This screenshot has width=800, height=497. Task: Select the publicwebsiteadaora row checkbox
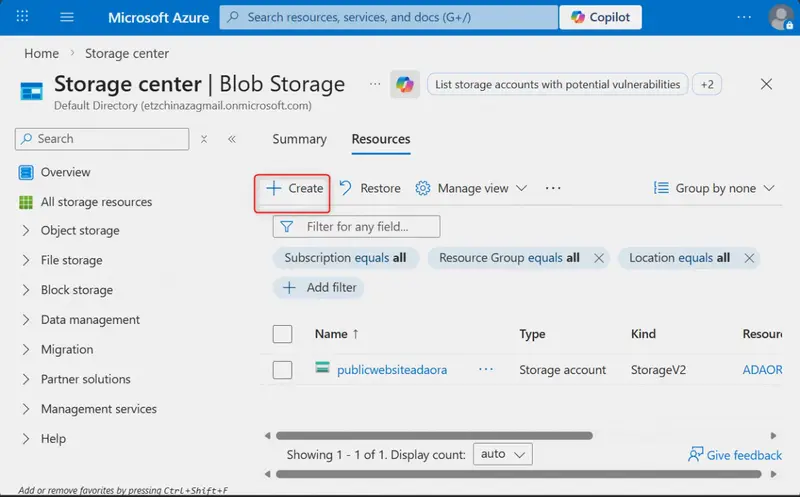click(x=282, y=370)
